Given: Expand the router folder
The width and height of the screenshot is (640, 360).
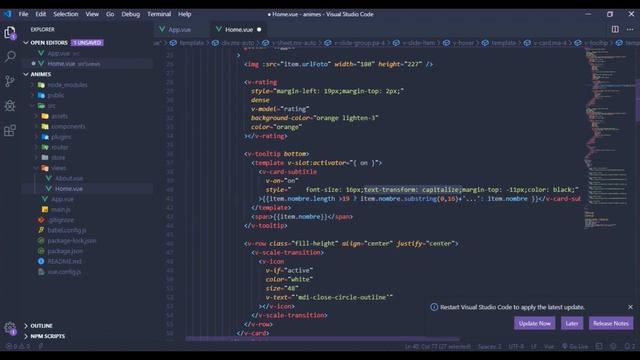Looking at the screenshot, I should 36,147.
